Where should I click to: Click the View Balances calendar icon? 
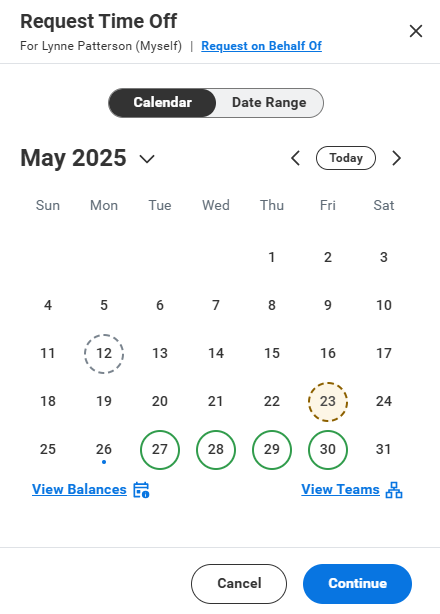tap(141, 490)
